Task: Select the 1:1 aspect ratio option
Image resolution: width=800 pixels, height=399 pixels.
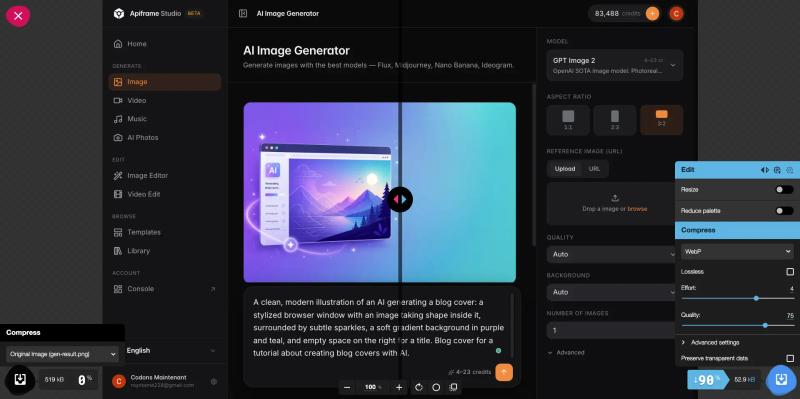Action: pos(568,120)
